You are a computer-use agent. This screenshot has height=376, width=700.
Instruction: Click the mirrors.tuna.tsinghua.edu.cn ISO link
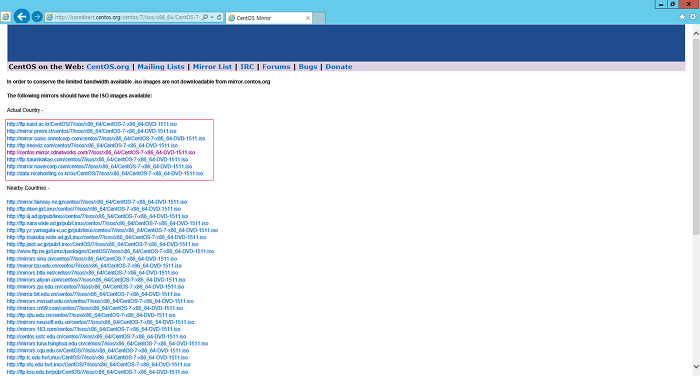tap(107, 344)
